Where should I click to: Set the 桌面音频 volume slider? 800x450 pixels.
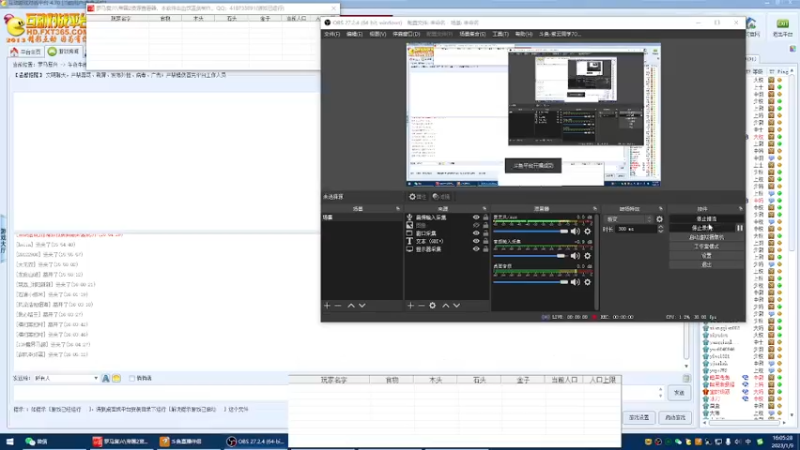531,282
